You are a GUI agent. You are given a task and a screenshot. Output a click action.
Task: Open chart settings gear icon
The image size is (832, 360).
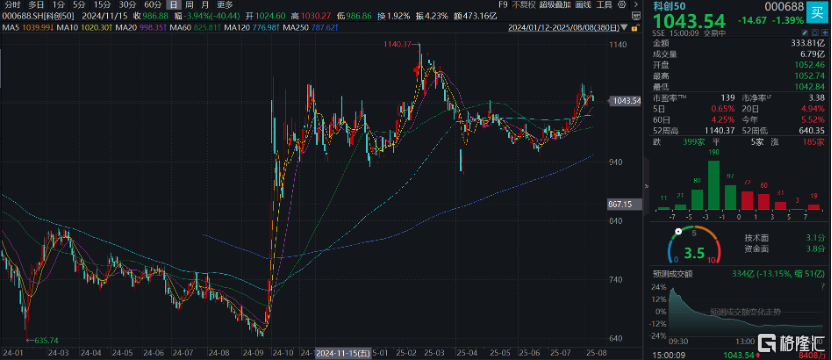pyautogui.click(x=622, y=5)
